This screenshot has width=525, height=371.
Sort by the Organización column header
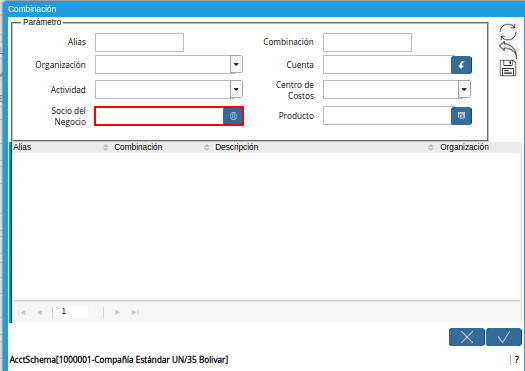464,147
